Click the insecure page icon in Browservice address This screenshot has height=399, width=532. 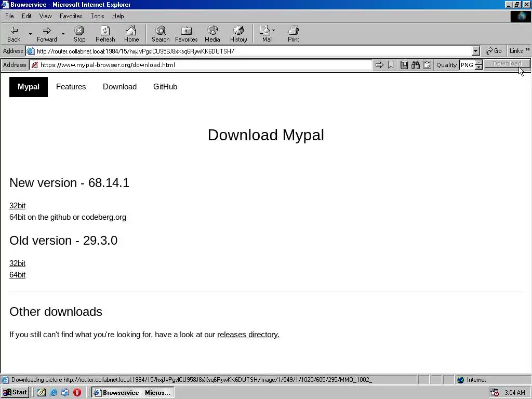35,65
